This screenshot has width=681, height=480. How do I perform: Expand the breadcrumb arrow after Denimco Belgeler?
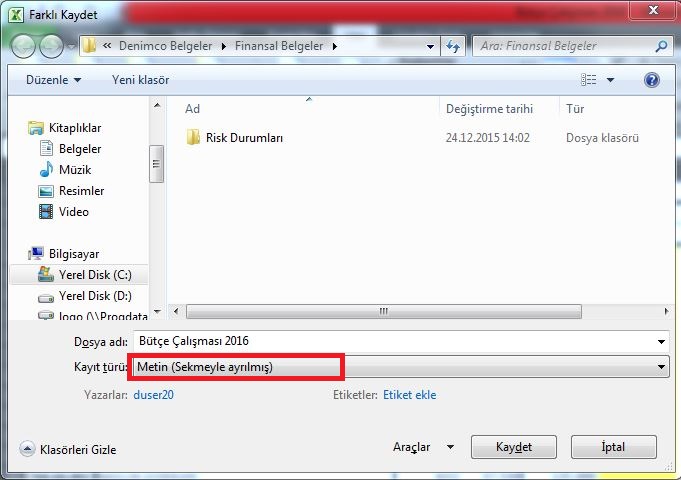223,46
